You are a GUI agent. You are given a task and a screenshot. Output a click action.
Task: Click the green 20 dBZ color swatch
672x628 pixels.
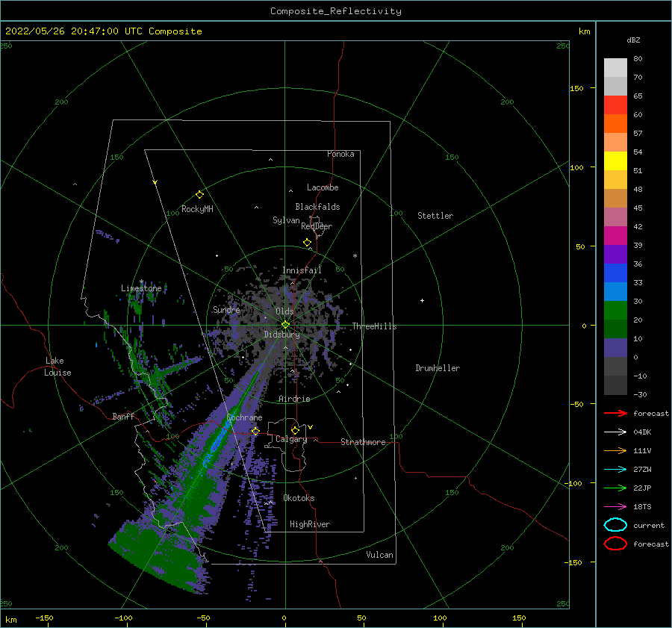[x=615, y=311]
